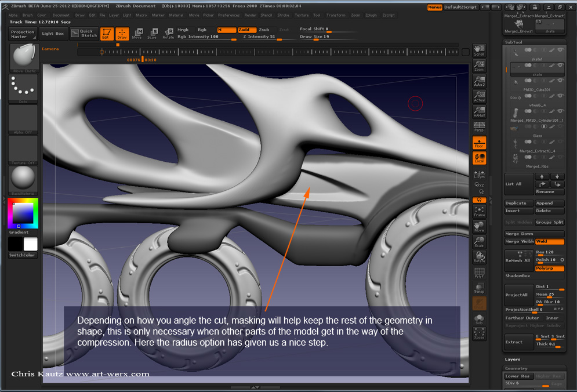The width and height of the screenshot is (577, 392).
Task: Select the black secondary color swatch
Action: tap(15, 244)
